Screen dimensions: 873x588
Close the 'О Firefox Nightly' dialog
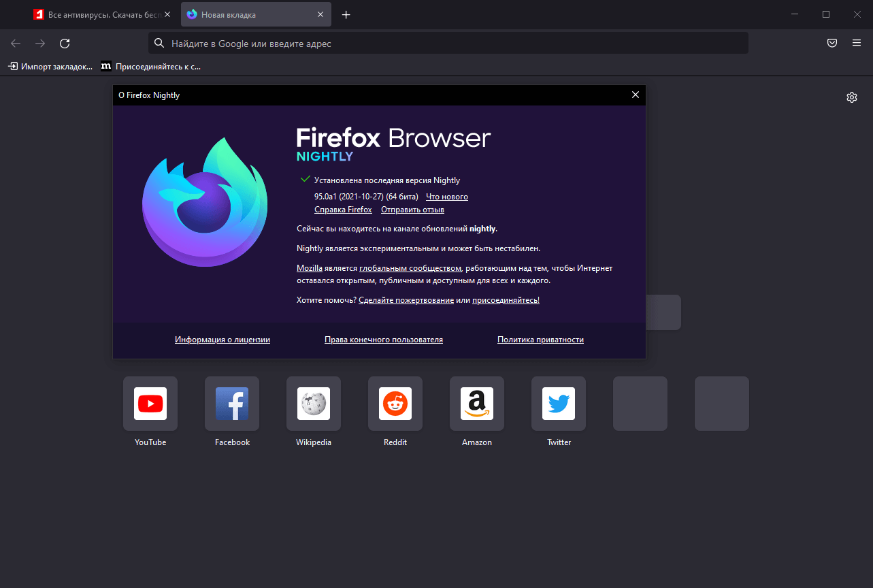pos(636,95)
